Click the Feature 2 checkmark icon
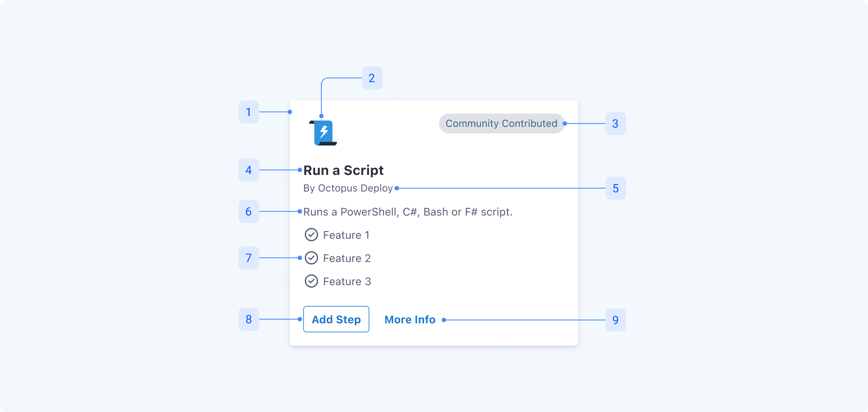 coord(311,258)
